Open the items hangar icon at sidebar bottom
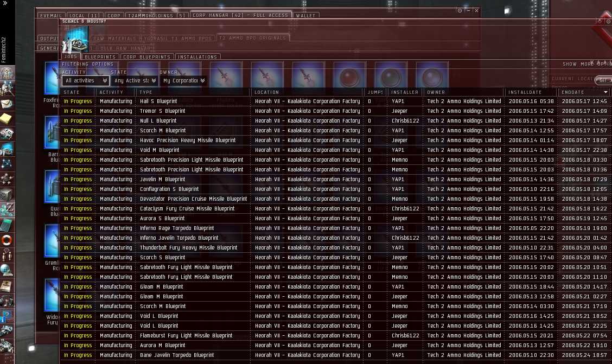Image resolution: width=612 pixels, height=364 pixels. 7,346
